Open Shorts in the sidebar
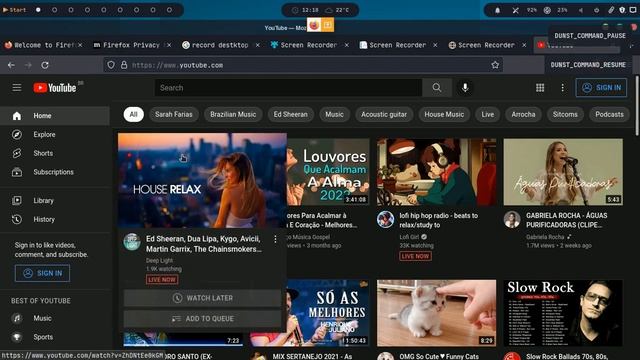The height and width of the screenshot is (360, 640). pos(55,153)
